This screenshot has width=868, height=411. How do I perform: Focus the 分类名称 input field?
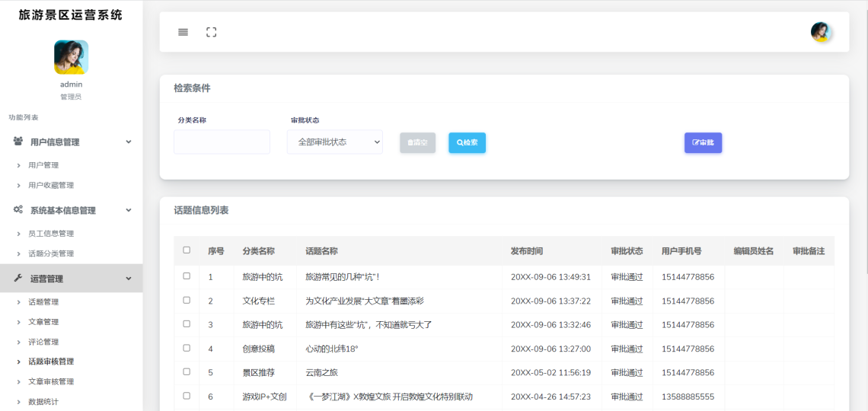(x=222, y=142)
